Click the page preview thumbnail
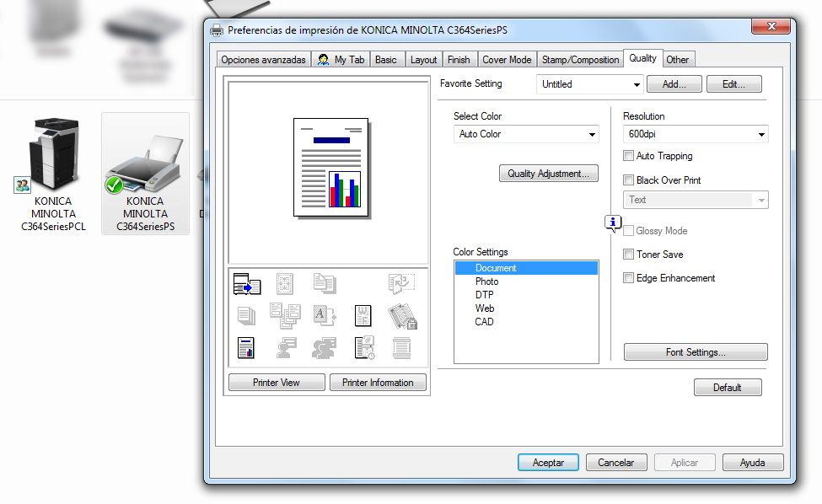The height and width of the screenshot is (504, 822). 330,167
